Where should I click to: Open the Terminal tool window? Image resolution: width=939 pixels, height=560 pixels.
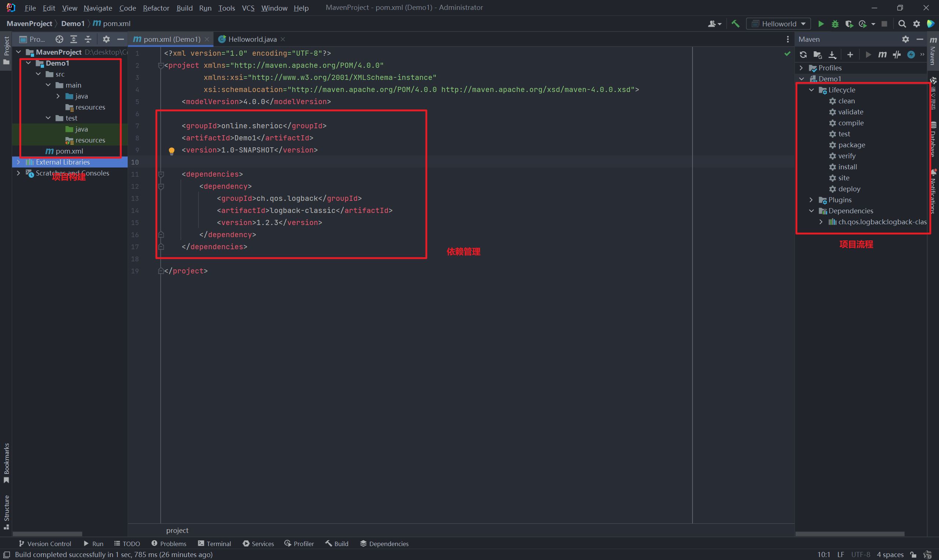click(215, 544)
